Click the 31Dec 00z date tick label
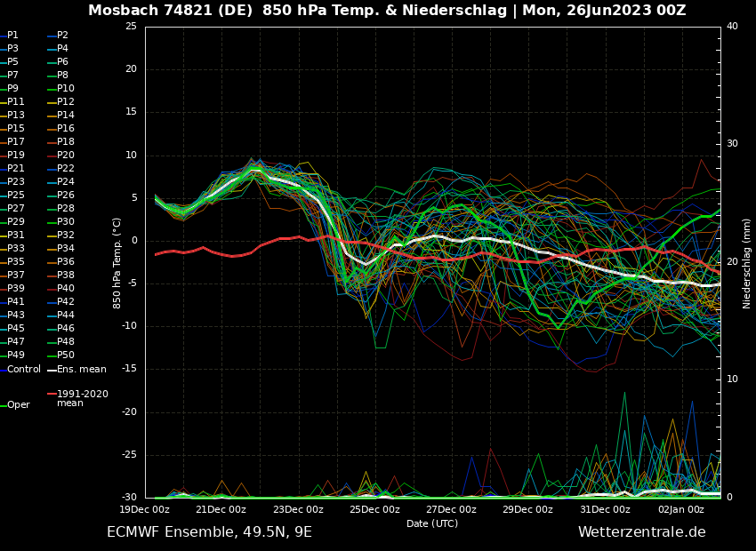The width and height of the screenshot is (756, 551). 605,510
